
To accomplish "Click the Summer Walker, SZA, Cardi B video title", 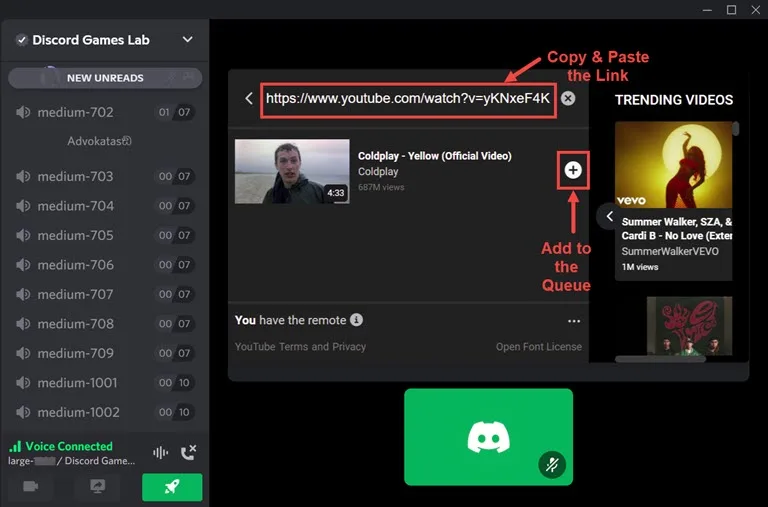I will click(x=676, y=229).
